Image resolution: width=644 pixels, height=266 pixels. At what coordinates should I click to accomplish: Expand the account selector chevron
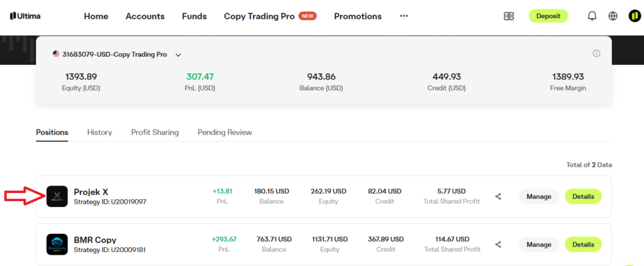coord(178,55)
